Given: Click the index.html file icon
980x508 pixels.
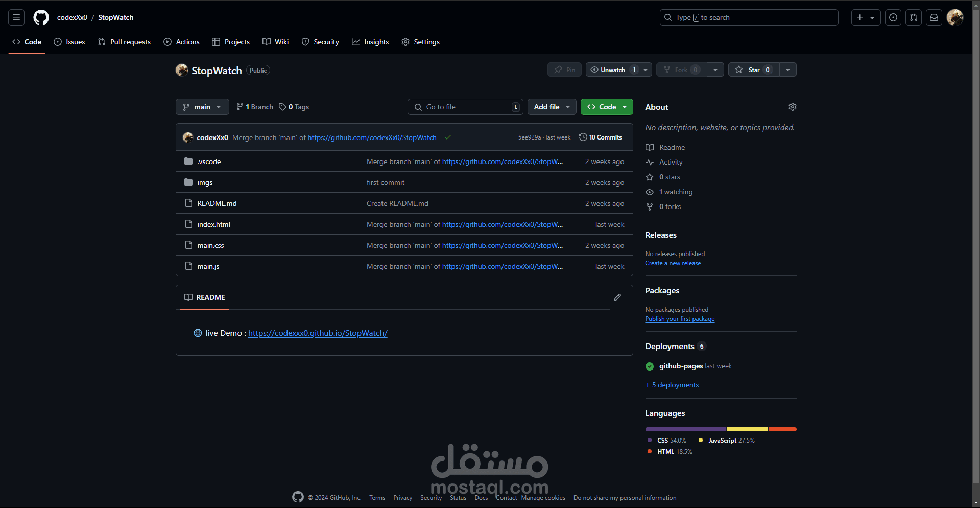Looking at the screenshot, I should [188, 224].
